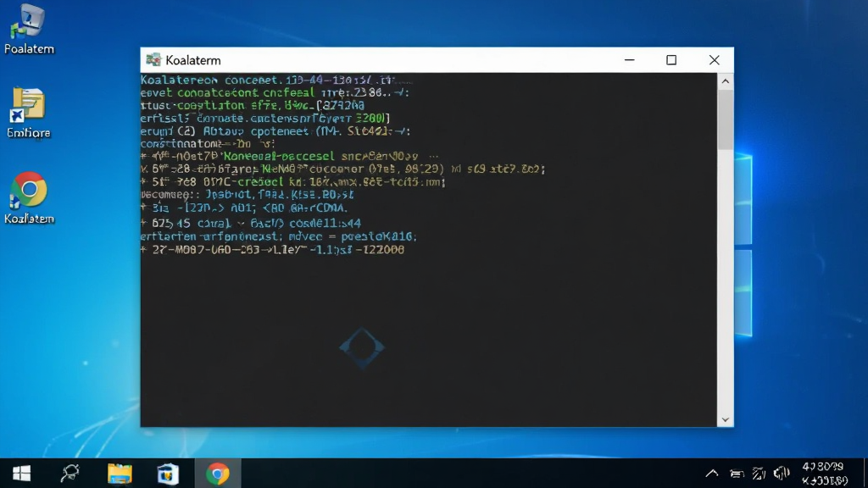Switch to Chrome on the taskbar
868x488 pixels.
coord(218,474)
